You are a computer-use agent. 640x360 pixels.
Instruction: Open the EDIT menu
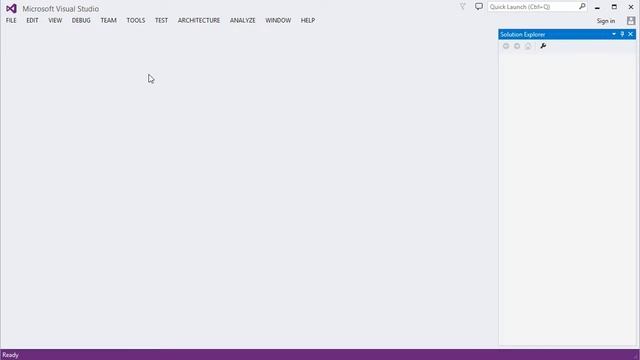pos(32,20)
